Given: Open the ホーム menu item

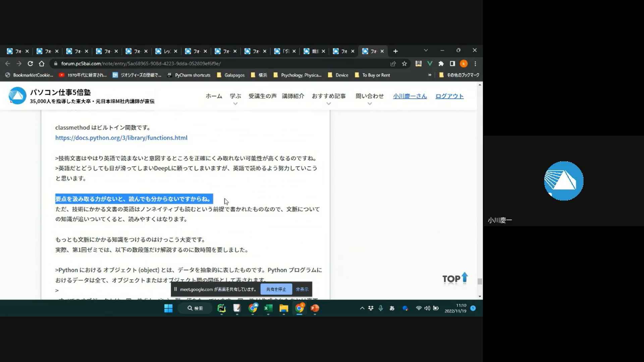Looking at the screenshot, I should [x=214, y=96].
